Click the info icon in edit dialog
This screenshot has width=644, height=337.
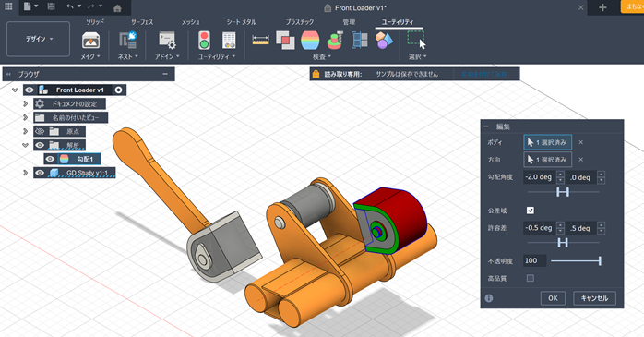coord(489,298)
